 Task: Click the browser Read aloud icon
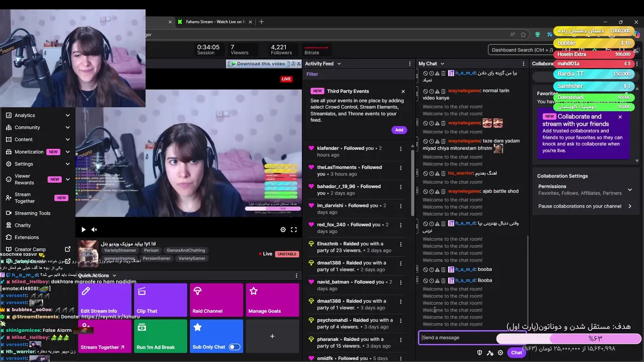tap(512, 35)
